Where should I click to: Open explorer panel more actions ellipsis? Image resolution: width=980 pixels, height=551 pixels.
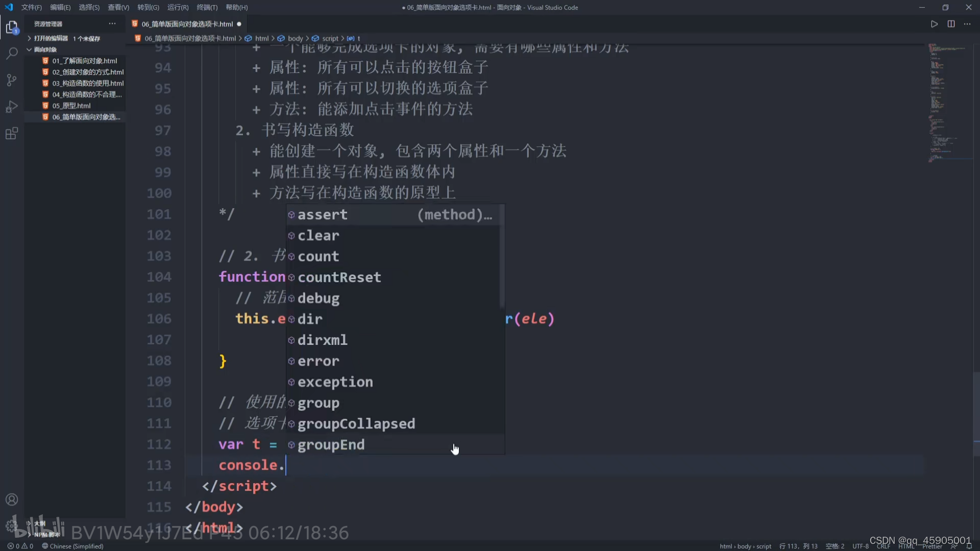(x=112, y=24)
